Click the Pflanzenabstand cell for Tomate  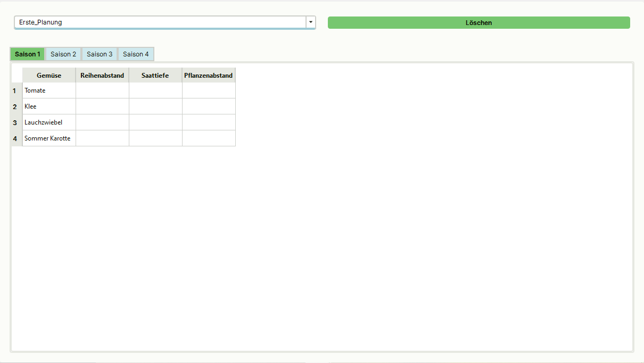click(x=209, y=90)
